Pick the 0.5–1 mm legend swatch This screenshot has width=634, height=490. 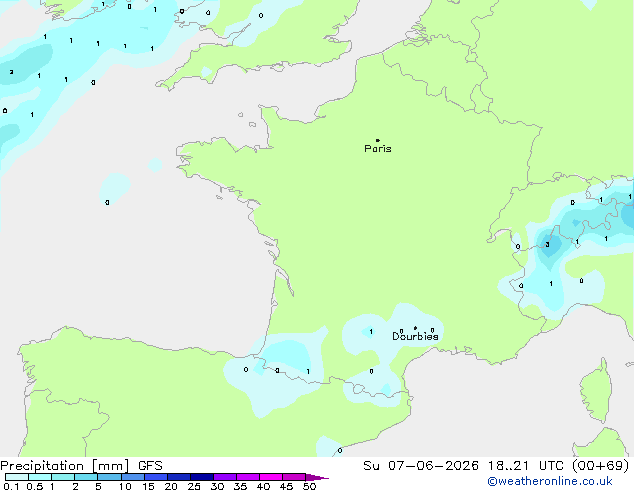point(40,477)
